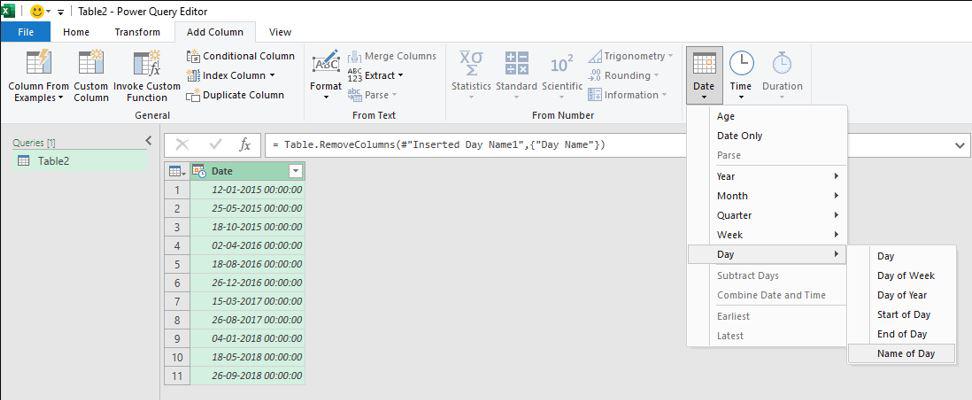Select cell 26-09-2018 00:00:00
This screenshot has height=400, width=972.
tap(248, 376)
